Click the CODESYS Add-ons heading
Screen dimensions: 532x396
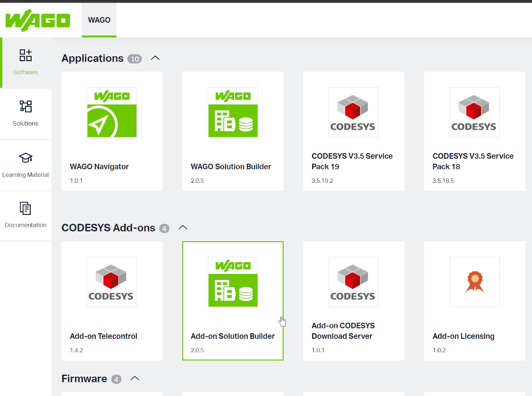pos(108,228)
